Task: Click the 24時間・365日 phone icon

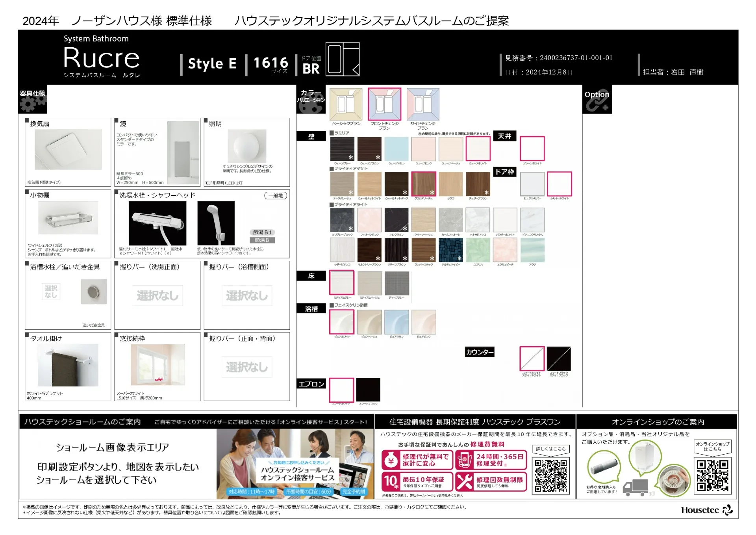Action: point(465,460)
